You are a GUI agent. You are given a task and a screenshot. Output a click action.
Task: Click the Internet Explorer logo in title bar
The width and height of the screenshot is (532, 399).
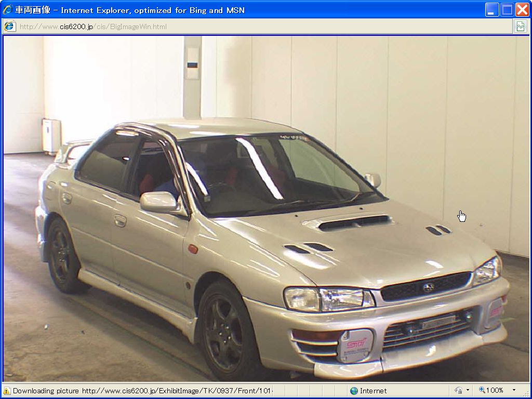pos(8,10)
